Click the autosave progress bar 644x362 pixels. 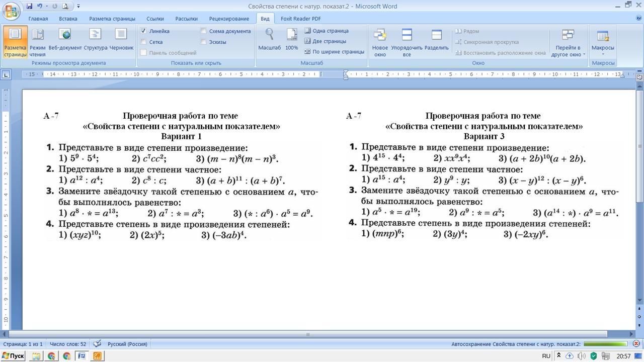click(605, 344)
